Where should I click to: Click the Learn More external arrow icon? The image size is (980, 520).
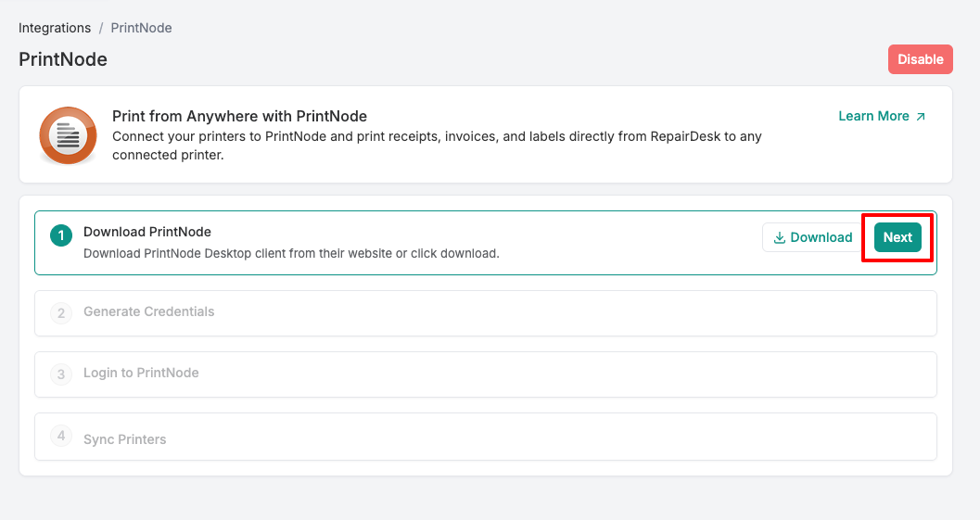(x=921, y=117)
